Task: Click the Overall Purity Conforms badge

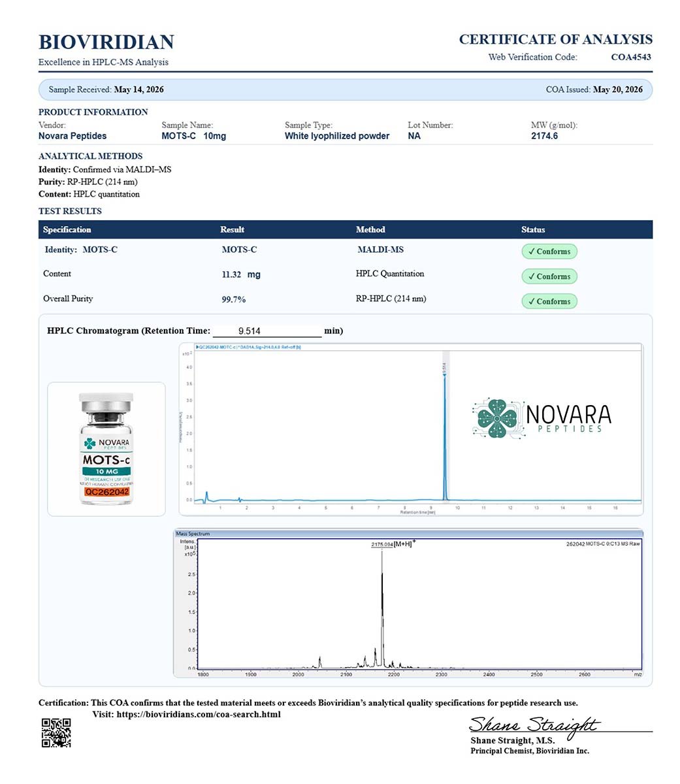Action: click(549, 301)
